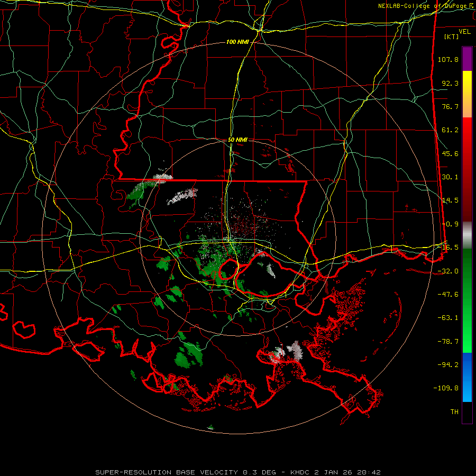Image resolution: width=476 pixels, height=476 pixels.
Task: Pick the purple segment of the velocity color bar
Action: [x=467, y=59]
